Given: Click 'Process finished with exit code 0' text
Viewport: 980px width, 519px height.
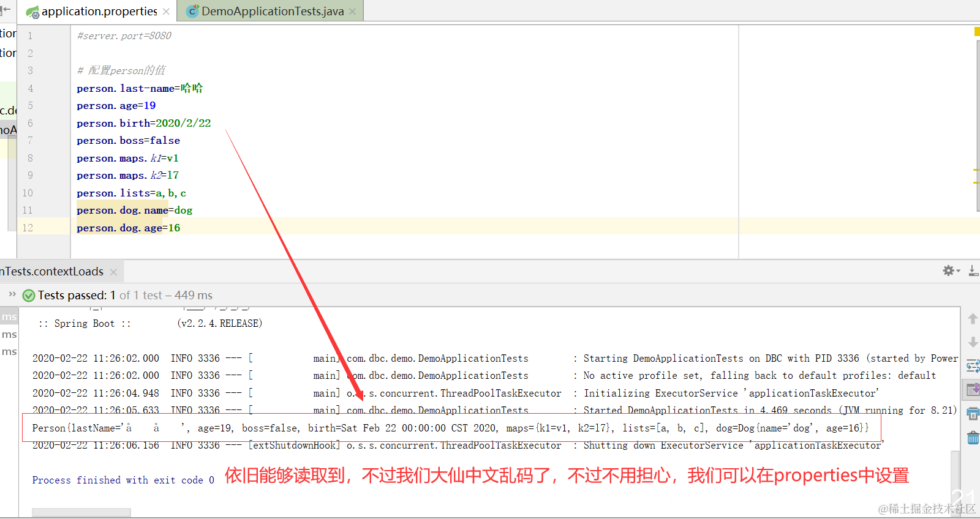Looking at the screenshot, I should 123,480.
